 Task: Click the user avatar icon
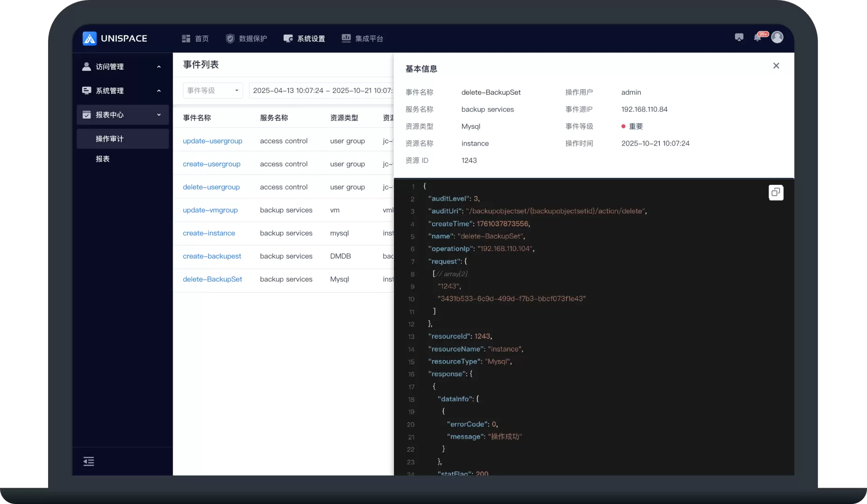click(777, 37)
